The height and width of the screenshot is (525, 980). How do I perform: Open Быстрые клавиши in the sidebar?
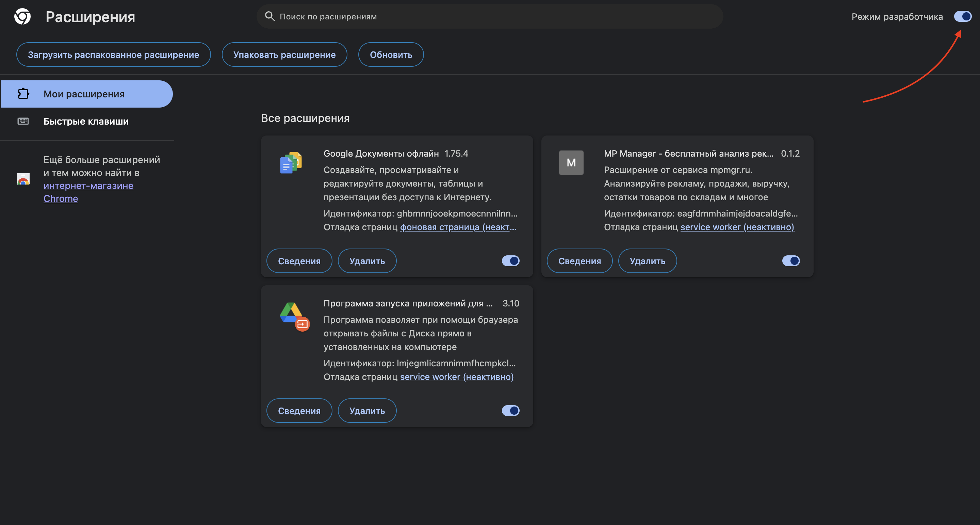click(86, 122)
